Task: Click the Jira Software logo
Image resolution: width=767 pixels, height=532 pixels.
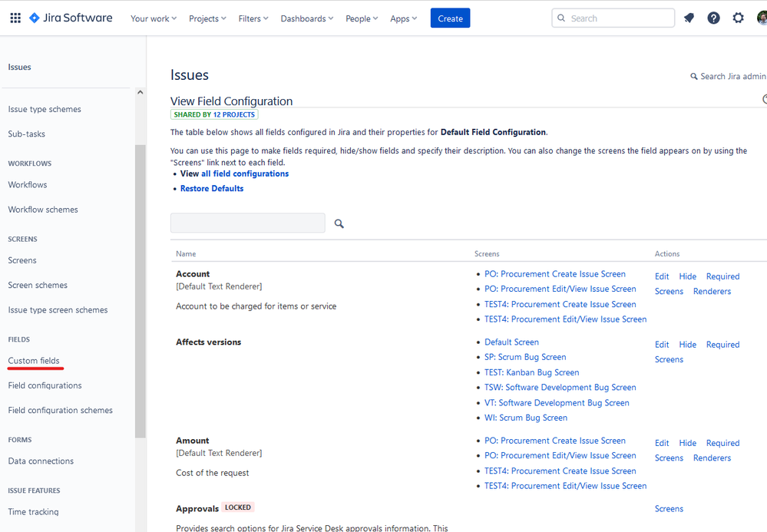Action: pos(71,18)
